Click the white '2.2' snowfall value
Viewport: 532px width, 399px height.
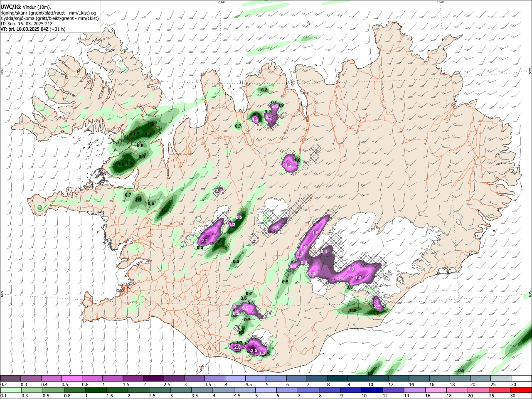coord(204,241)
